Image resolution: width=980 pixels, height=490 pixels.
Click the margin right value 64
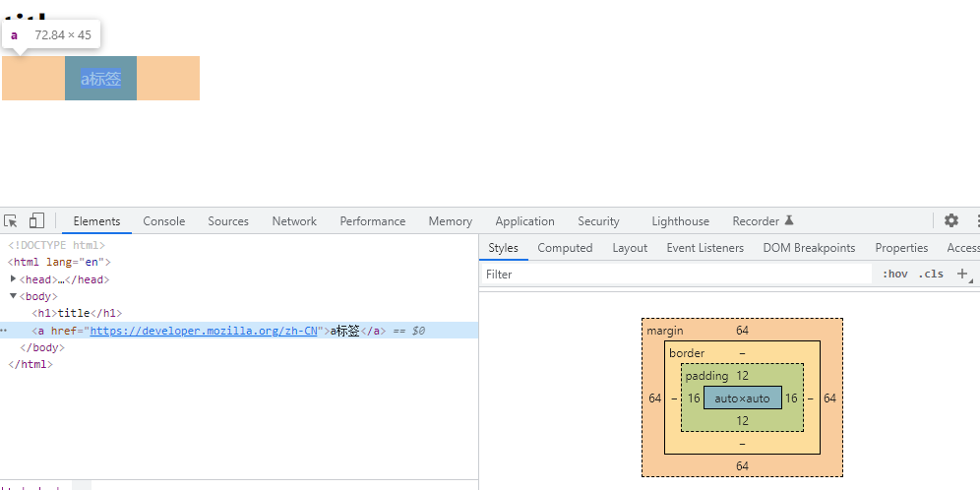click(x=829, y=398)
